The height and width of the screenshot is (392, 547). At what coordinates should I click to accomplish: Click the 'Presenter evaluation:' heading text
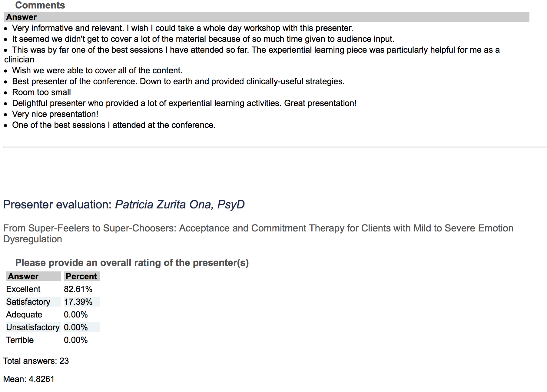[x=58, y=204]
